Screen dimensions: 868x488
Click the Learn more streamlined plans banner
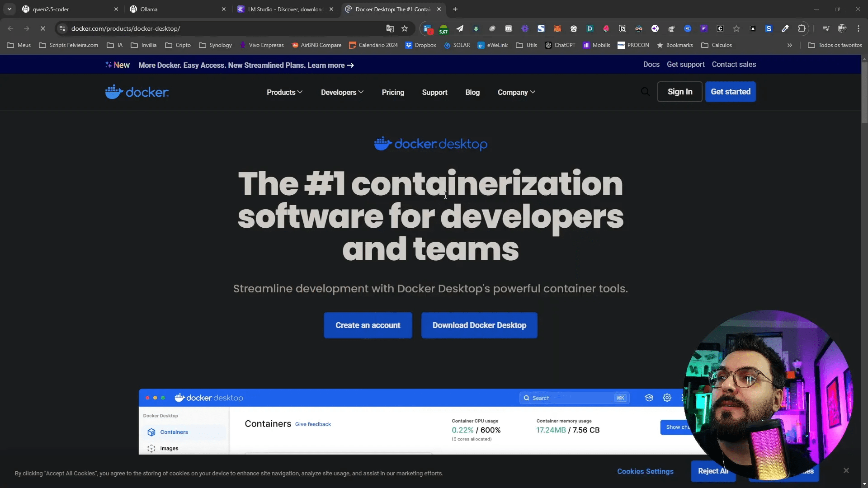pos(246,65)
